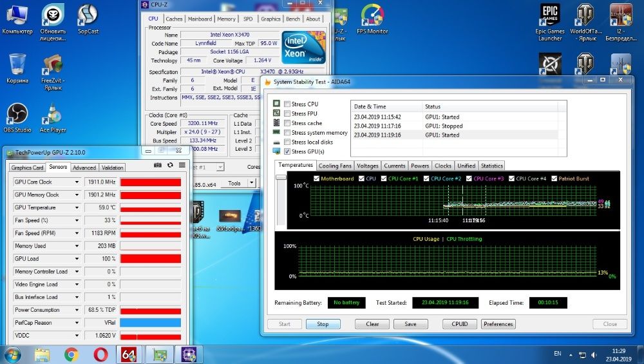Open the FreeZvit shortcut icon
The image size is (644, 364).
pyautogui.click(x=53, y=72)
